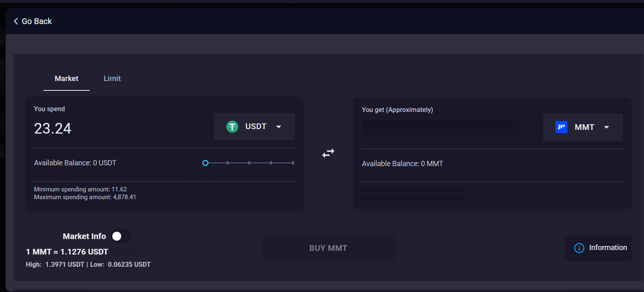Click Minimum spending amount: 11.62 text
The image size is (644, 292).
[x=80, y=189]
